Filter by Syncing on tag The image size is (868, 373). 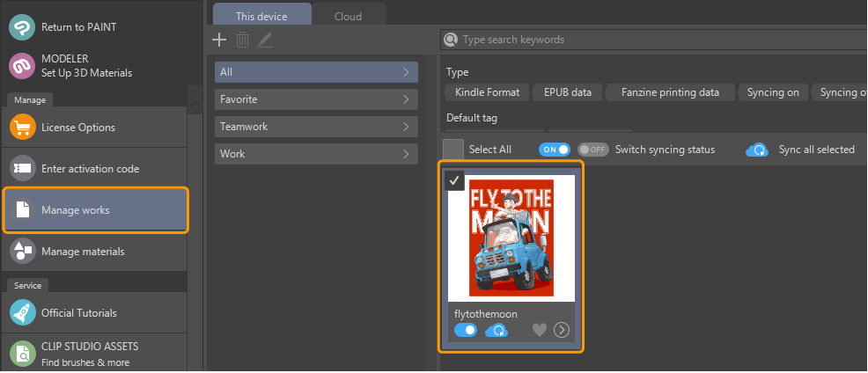[x=773, y=92]
